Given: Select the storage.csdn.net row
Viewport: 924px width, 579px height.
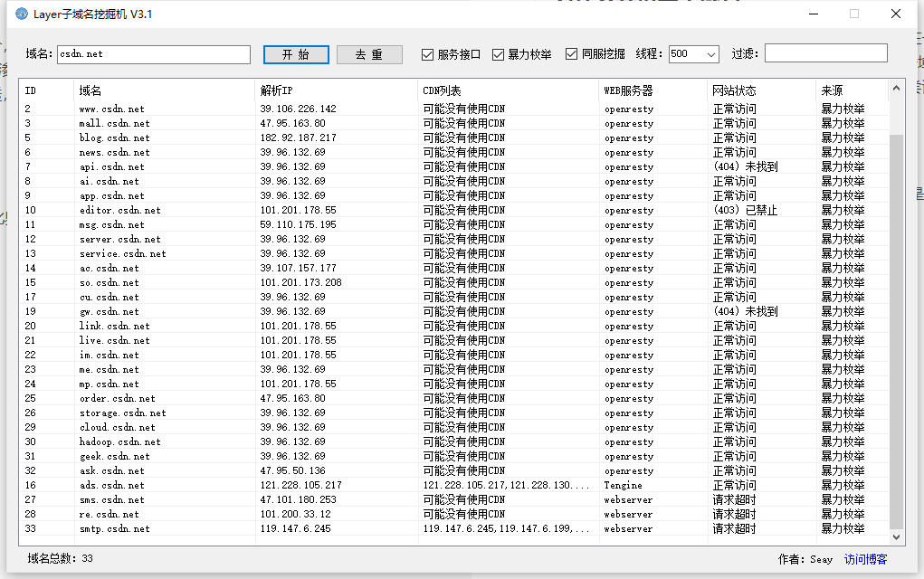Looking at the screenshot, I should click(453, 413).
